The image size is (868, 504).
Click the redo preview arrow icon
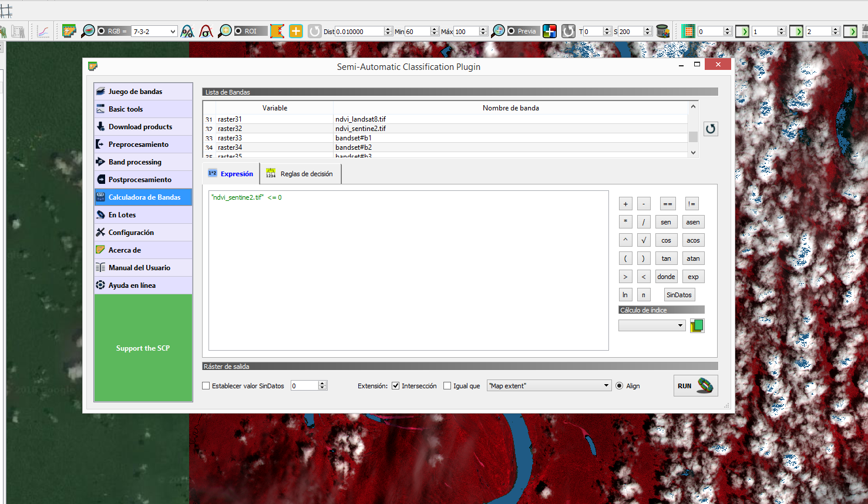[x=568, y=31]
